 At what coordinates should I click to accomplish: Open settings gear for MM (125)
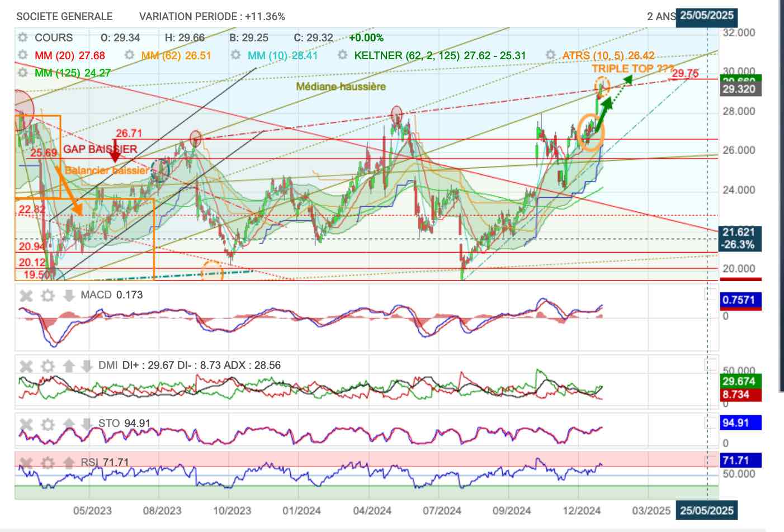pos(22,73)
